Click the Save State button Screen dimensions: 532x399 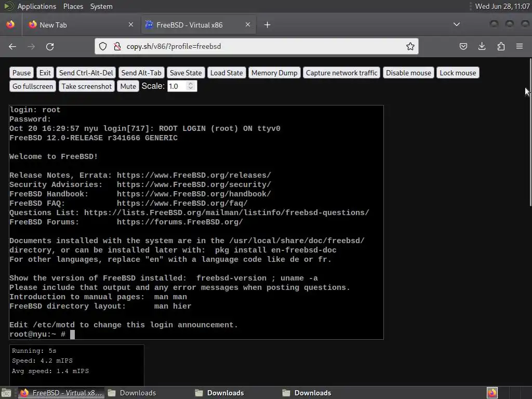(185, 73)
